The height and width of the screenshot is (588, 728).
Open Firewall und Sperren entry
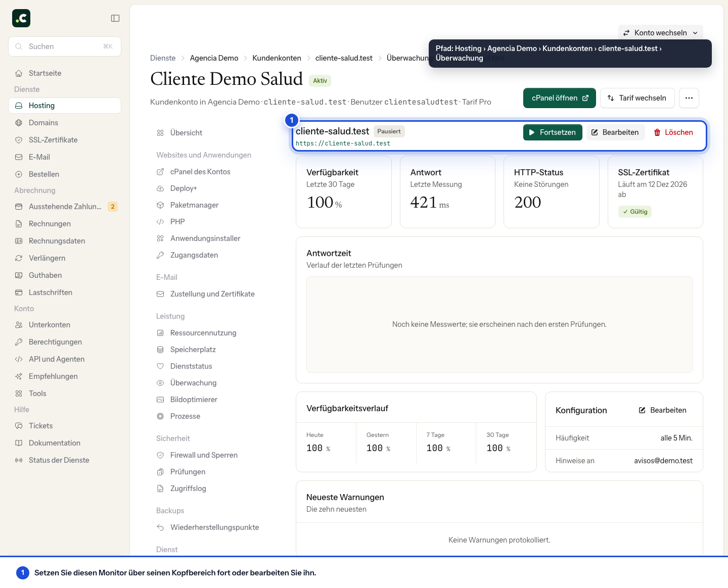214,455
